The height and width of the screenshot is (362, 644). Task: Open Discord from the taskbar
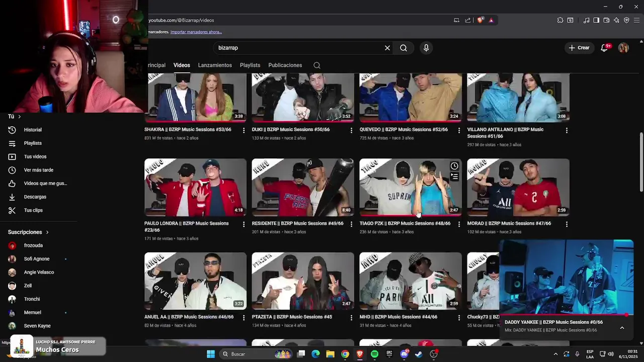tap(404, 354)
